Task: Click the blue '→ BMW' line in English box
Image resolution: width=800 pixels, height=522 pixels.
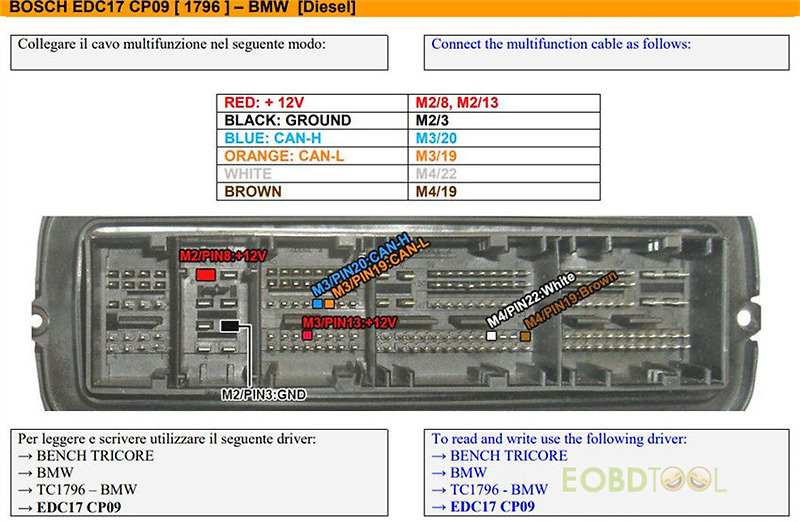Action: 459,473
